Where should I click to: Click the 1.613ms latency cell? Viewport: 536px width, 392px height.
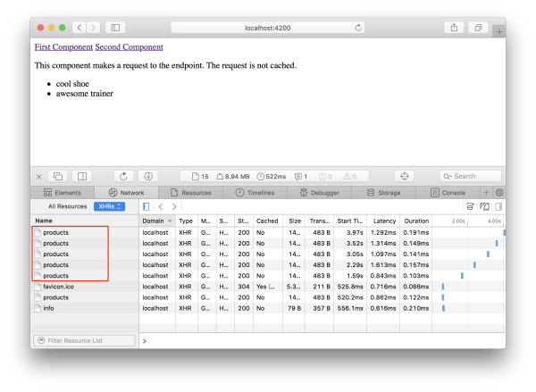(x=383, y=265)
